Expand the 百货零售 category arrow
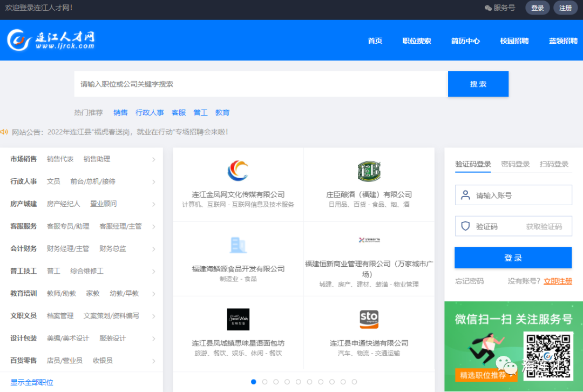Viewport: 583px width, 392px height. click(153, 361)
